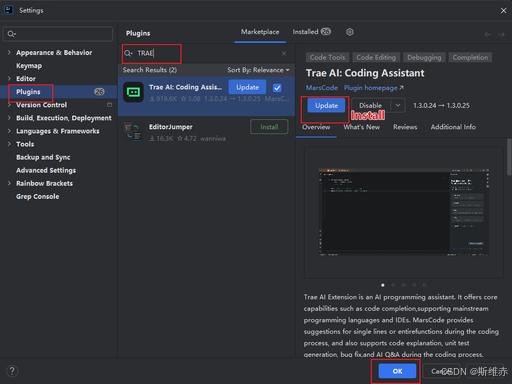The height and width of the screenshot is (384, 512).
Task: Click the settings search magnifier icon
Action: click(x=11, y=34)
